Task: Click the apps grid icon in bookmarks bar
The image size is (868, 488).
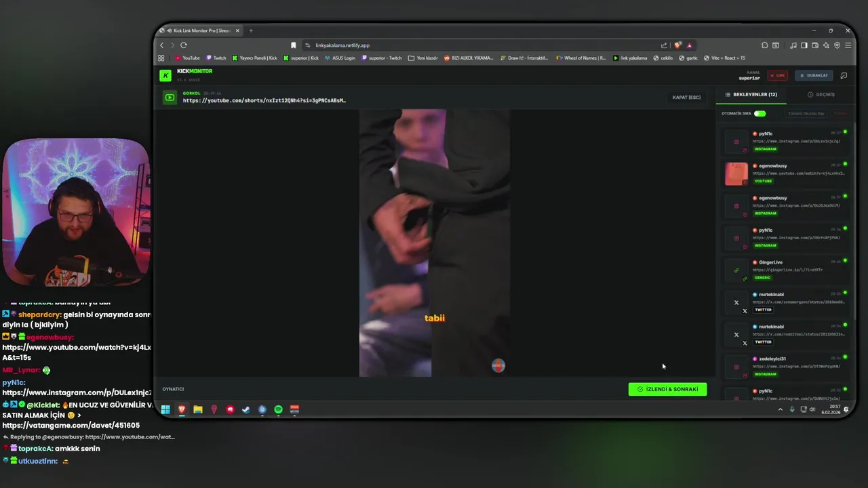Action: tap(161, 58)
